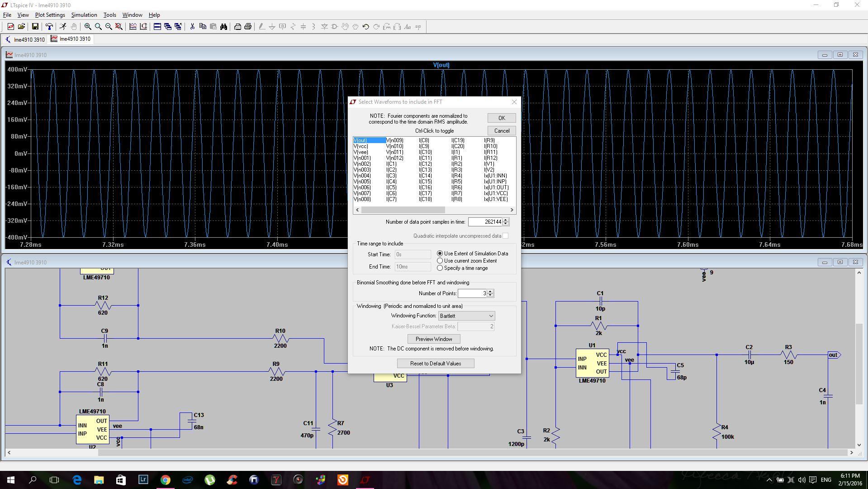Click the Undo arrow icon

click(x=366, y=27)
